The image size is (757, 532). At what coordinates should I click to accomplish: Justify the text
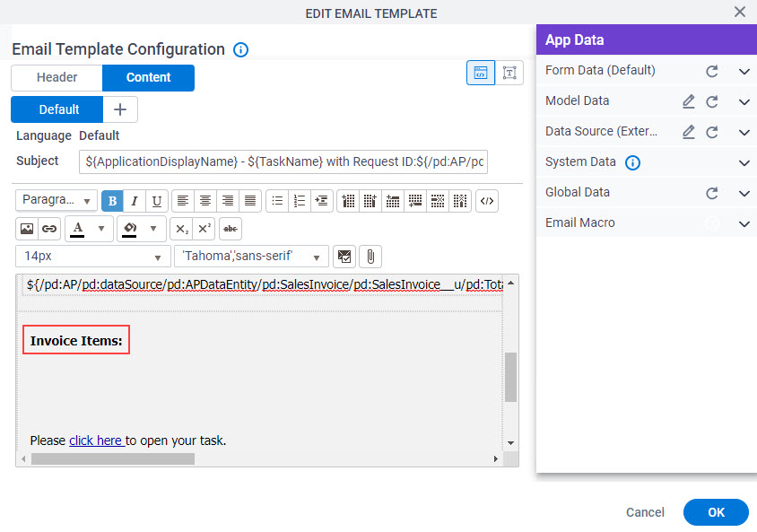(250, 201)
